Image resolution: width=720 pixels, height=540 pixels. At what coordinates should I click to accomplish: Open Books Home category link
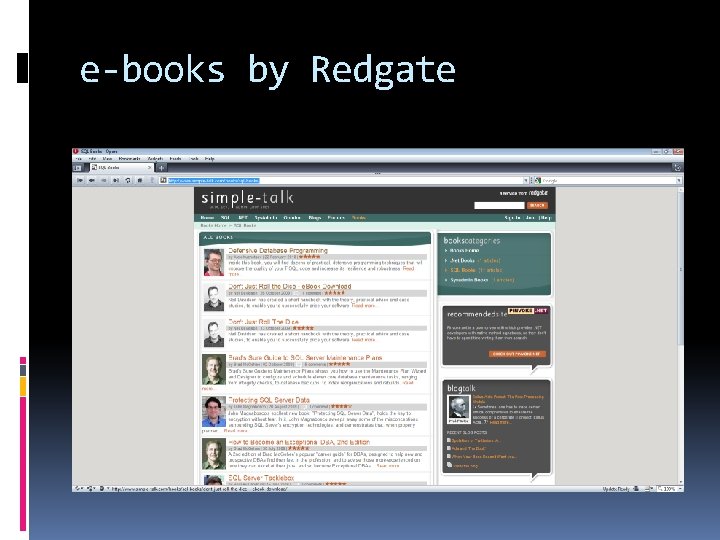coord(465,251)
